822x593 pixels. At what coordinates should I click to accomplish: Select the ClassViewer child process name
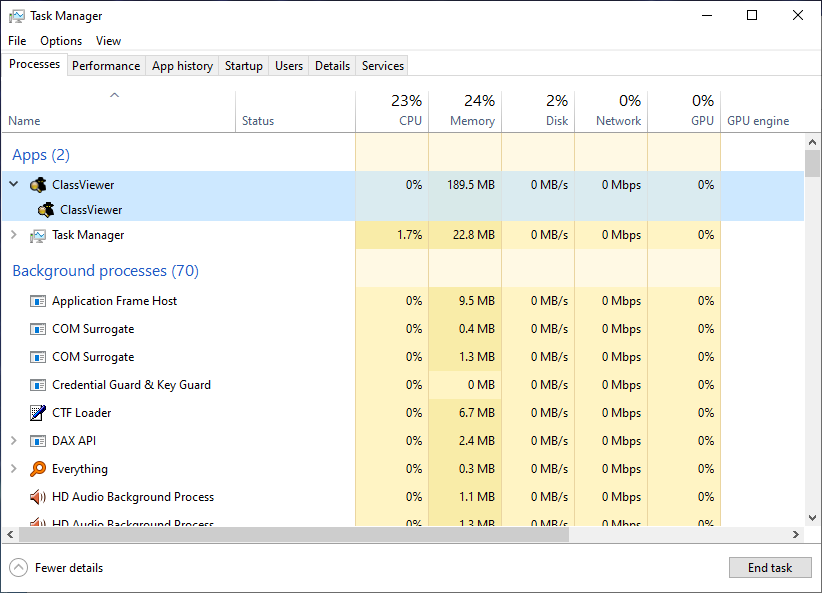tap(91, 210)
